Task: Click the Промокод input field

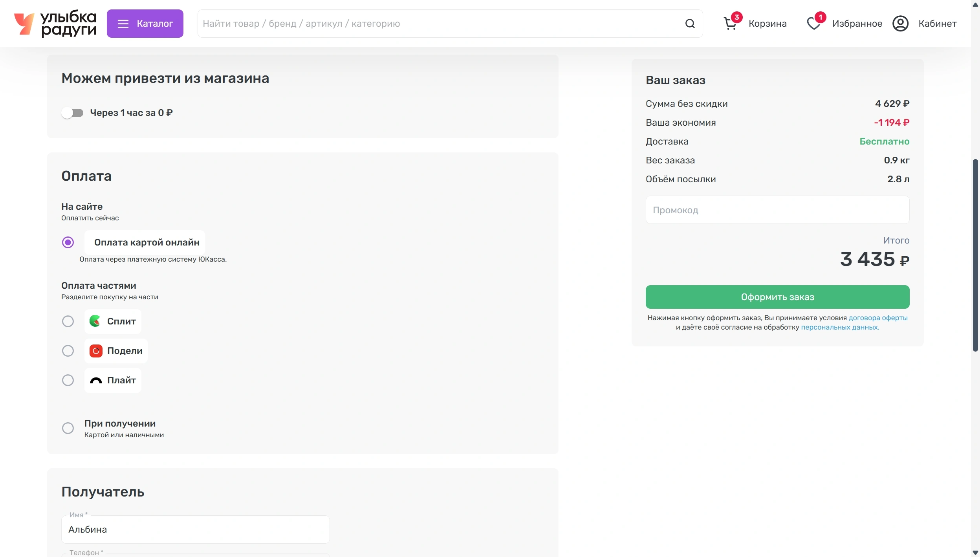Action: (x=777, y=210)
